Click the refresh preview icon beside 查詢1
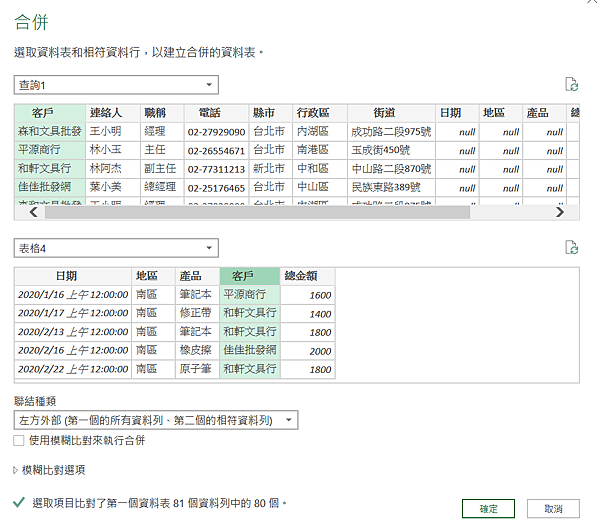The image size is (600, 529). coord(571,85)
